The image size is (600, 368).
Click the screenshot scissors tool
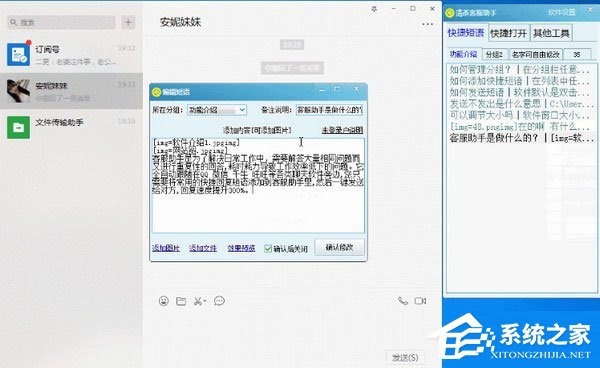pos(199,301)
